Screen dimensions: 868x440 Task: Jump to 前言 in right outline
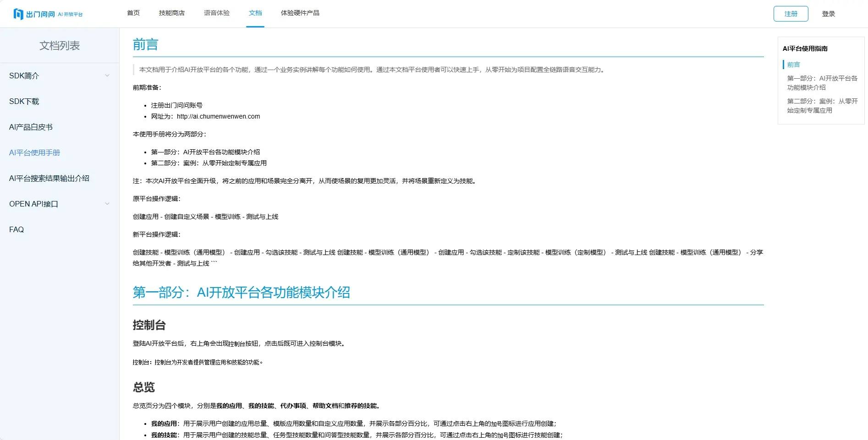tap(793, 65)
